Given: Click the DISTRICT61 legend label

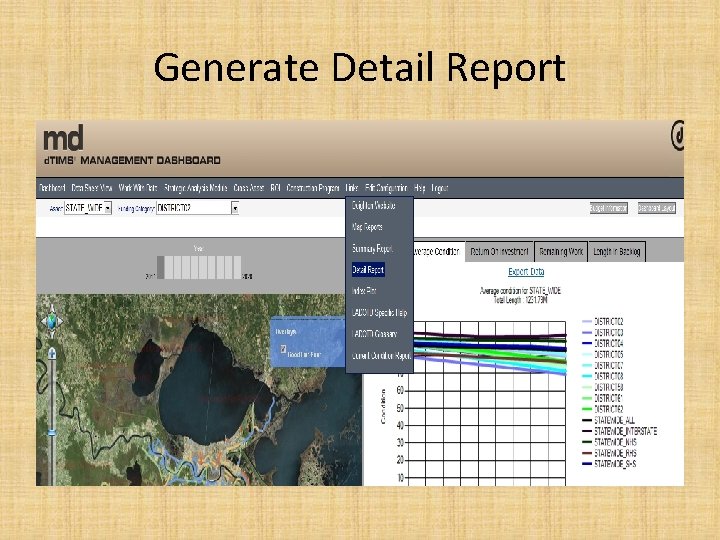Looking at the screenshot, I should (x=608, y=398).
